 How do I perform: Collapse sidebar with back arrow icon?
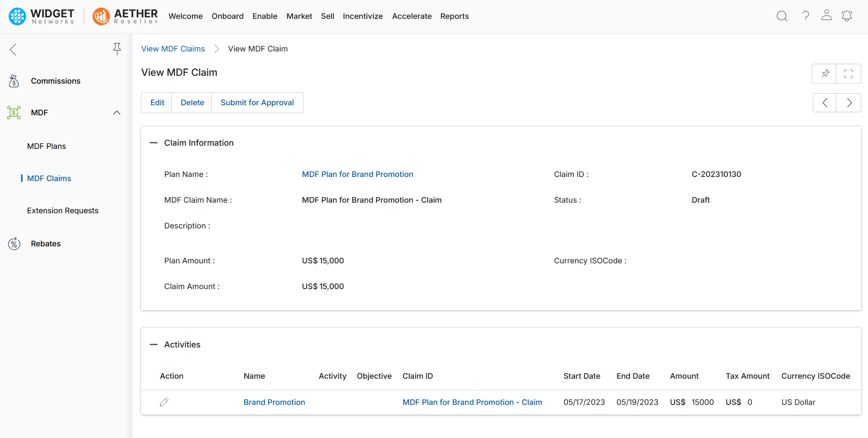[13, 49]
